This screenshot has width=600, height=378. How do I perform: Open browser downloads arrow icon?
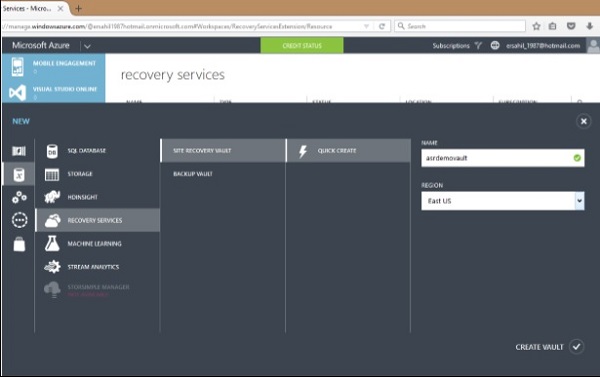[589, 26]
